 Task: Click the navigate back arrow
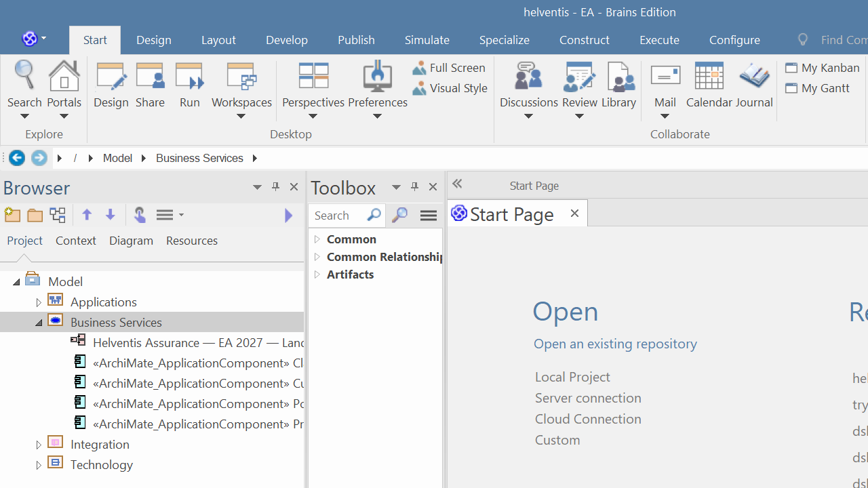click(x=17, y=158)
